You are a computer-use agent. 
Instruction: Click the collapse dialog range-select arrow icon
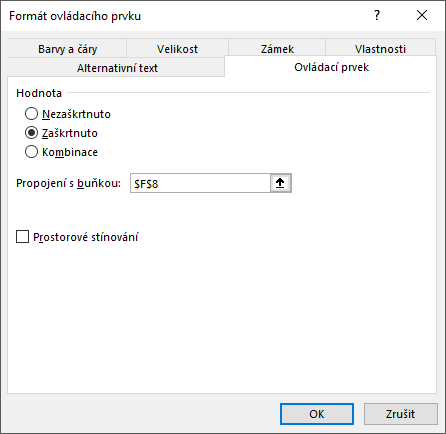click(280, 183)
